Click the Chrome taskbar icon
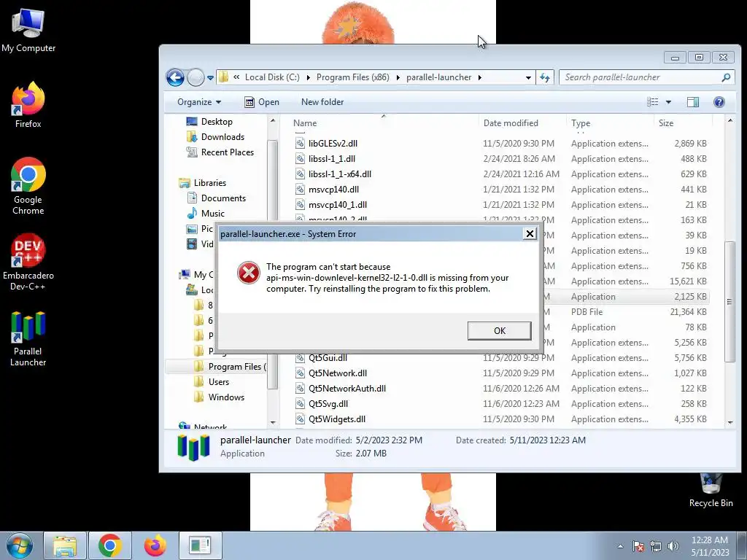The height and width of the screenshot is (560, 747). click(x=110, y=545)
